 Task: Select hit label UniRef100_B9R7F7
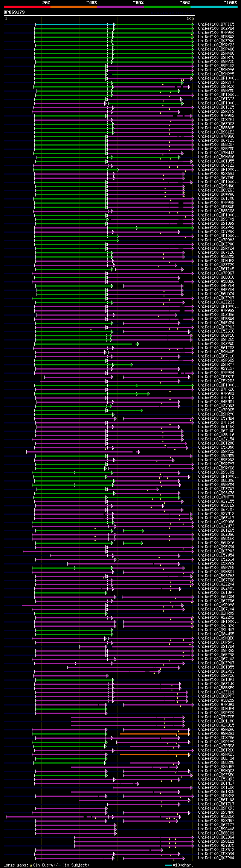click(216, 82)
